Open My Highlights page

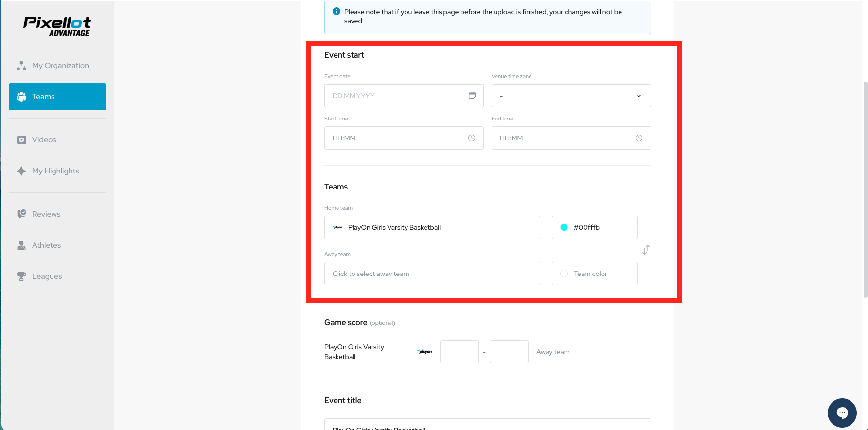(x=55, y=171)
